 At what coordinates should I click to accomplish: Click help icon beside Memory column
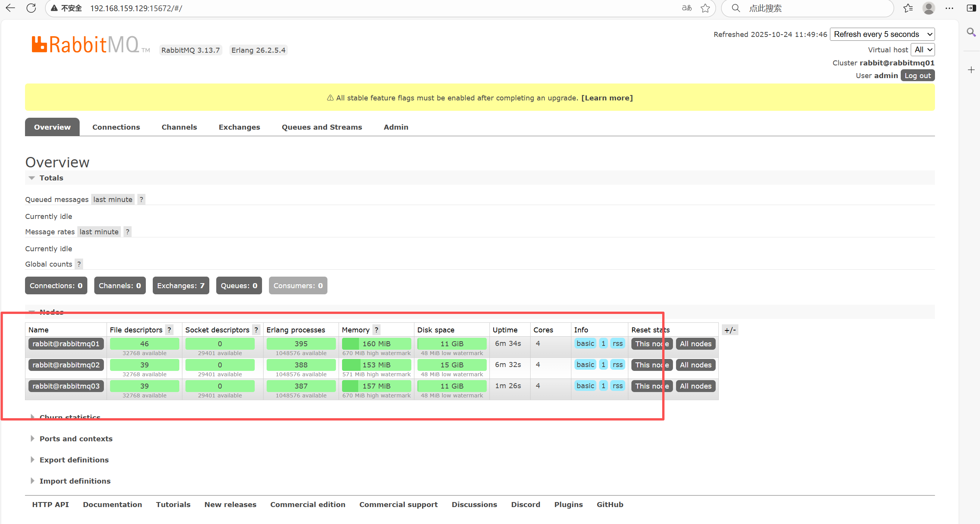[376, 330]
